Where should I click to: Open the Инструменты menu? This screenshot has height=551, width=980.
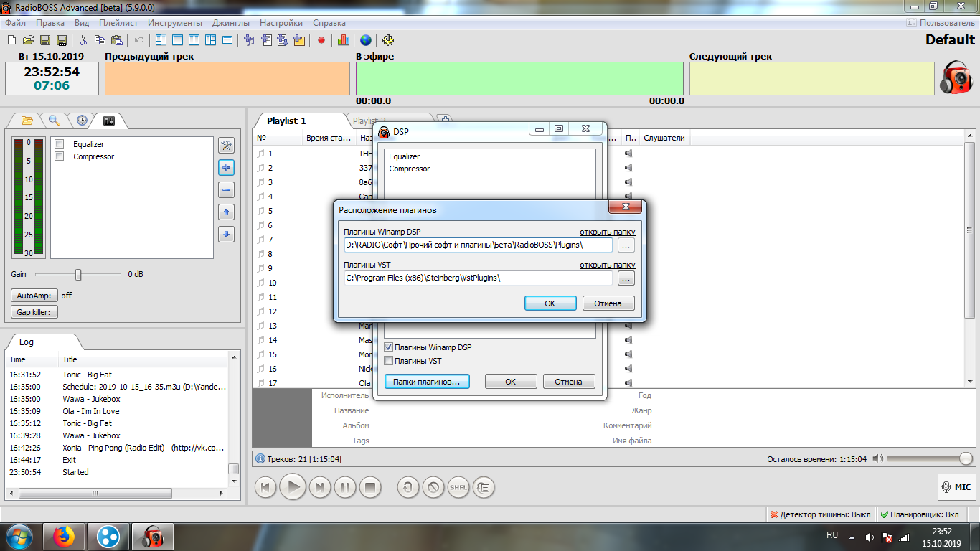(x=175, y=23)
